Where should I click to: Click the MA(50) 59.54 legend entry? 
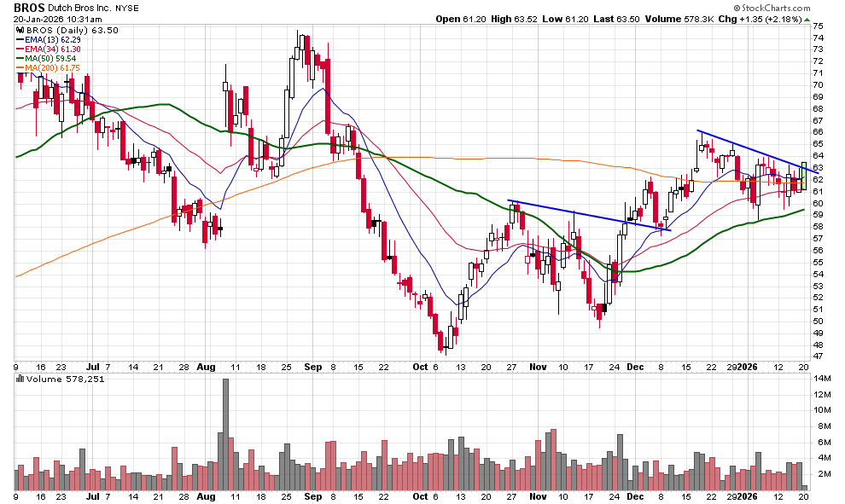[x=50, y=59]
